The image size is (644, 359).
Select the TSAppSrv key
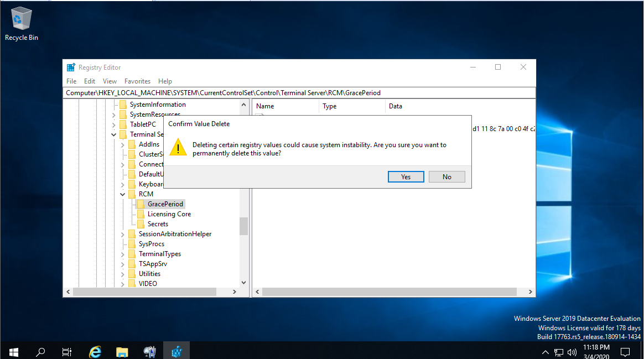click(153, 264)
